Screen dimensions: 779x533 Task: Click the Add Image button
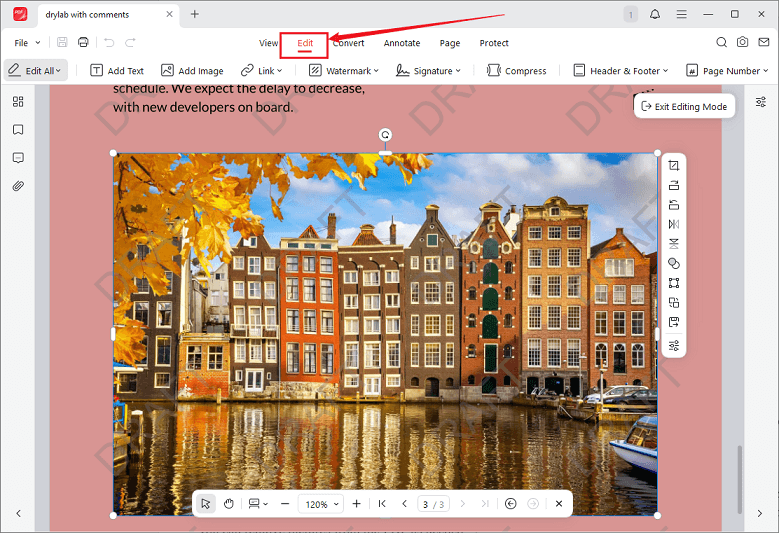pos(192,71)
